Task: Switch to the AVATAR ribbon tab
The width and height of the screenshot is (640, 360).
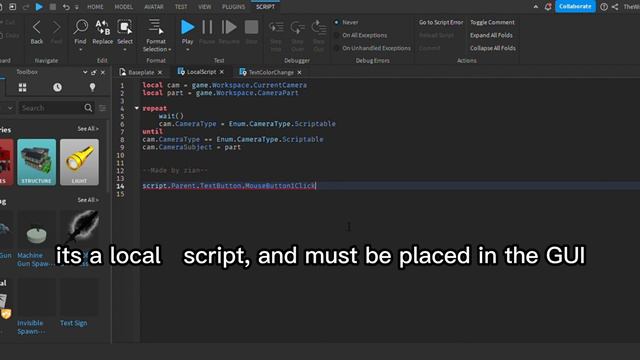Action: click(x=153, y=7)
